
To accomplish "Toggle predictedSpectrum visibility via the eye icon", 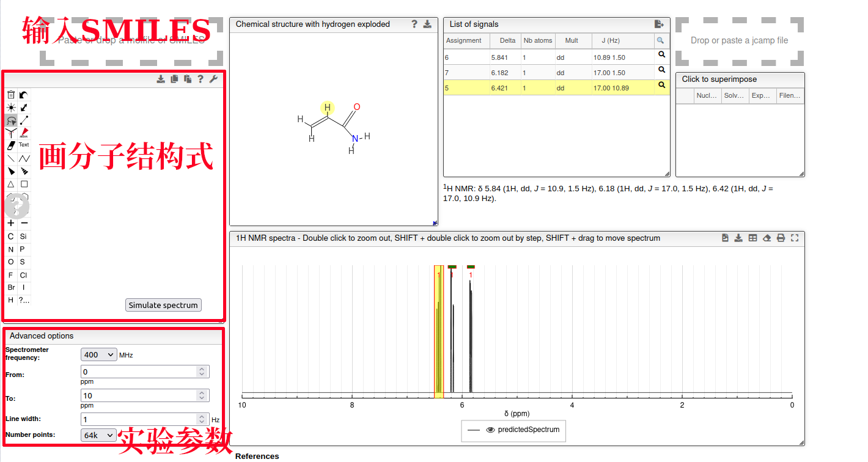I will pos(490,430).
